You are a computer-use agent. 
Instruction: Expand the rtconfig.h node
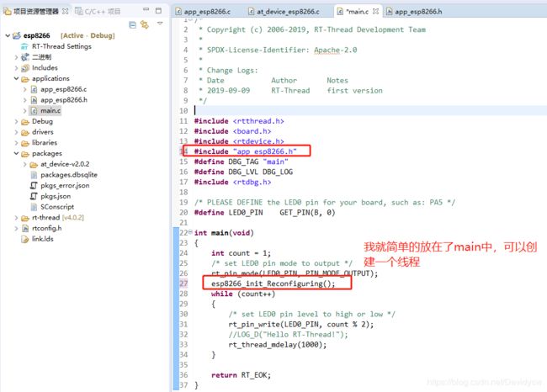[16, 229]
